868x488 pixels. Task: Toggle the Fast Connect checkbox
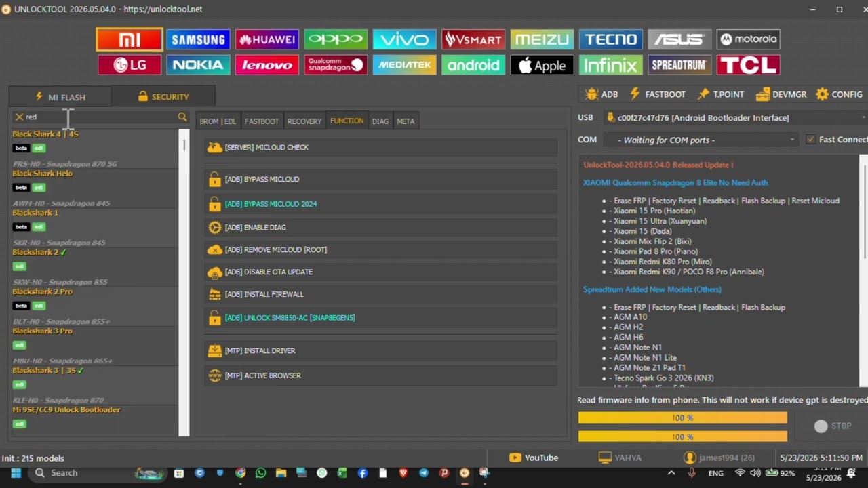click(810, 140)
